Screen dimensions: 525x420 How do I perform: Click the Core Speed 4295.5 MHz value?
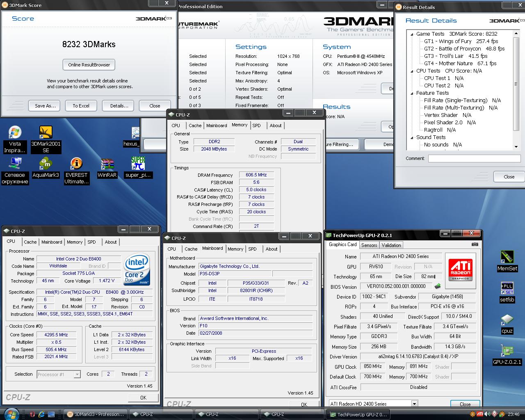56,335
